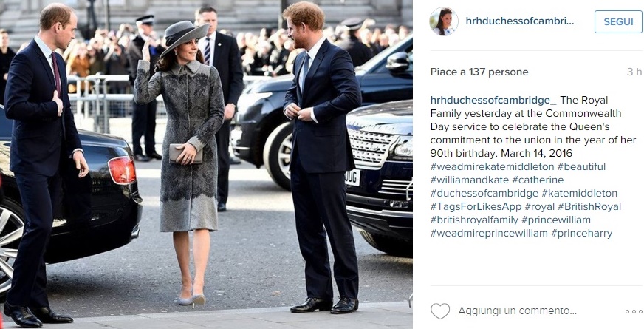Click the SEGUI follow button
This screenshot has height=329, width=644.
(618, 21)
